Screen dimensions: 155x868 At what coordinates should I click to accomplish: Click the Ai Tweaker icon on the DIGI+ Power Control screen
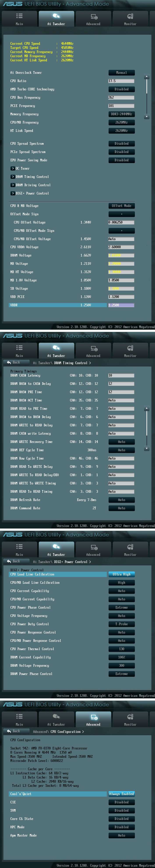coord(56,547)
